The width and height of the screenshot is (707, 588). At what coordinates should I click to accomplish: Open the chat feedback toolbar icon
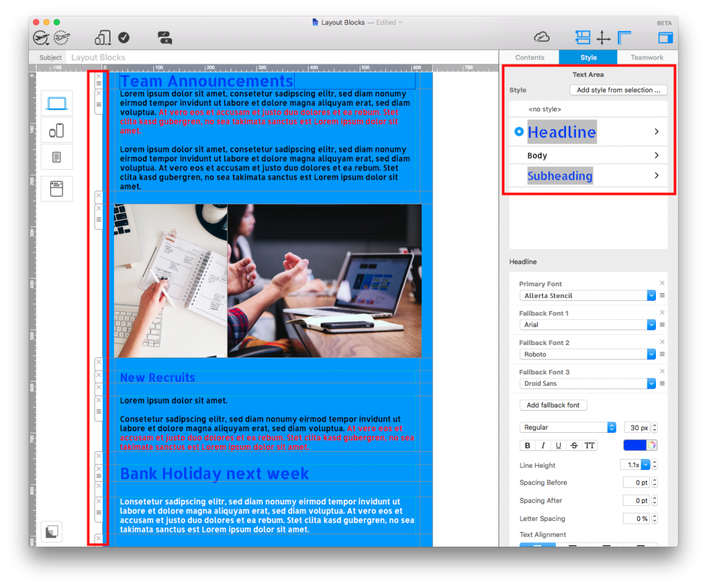coord(165,38)
